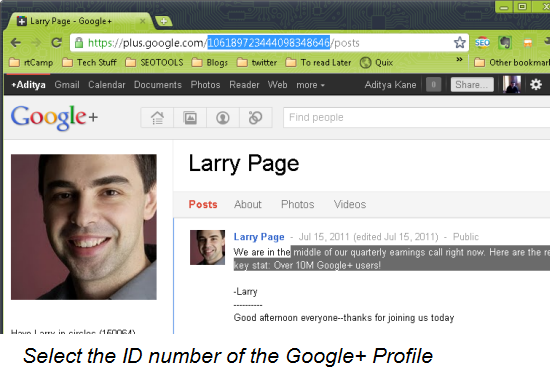
Task: Open Reader from the Google bar
Action: [x=244, y=85]
